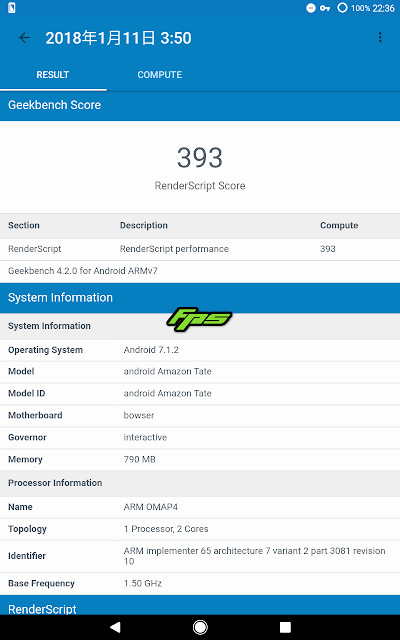This screenshot has height=640, width=400.
Task: Tap the Android home circle button
Action: click(200, 627)
